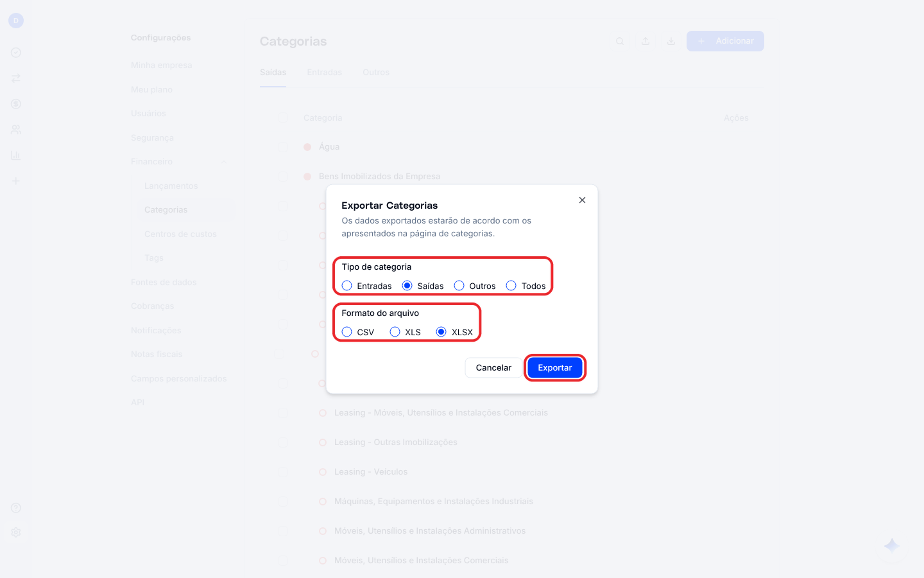The image size is (924, 578).
Task: Open the help question-mark icon
Action: point(16,508)
